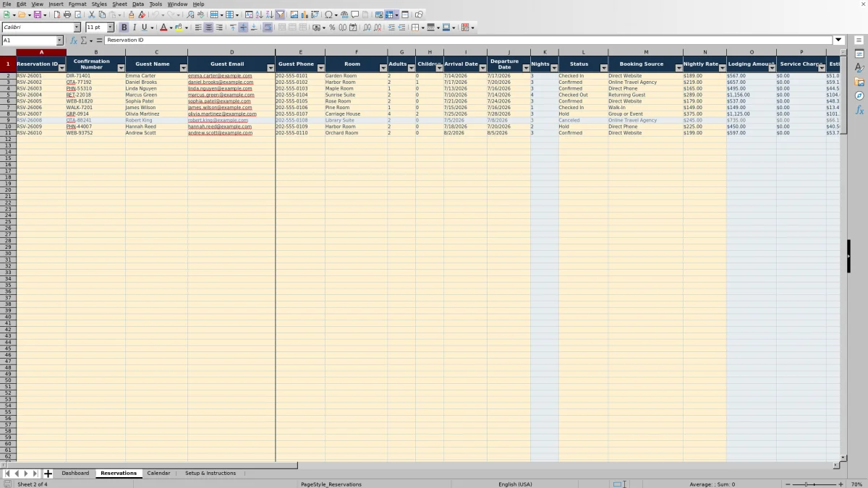
Task: Select column A header
Action: click(41, 52)
